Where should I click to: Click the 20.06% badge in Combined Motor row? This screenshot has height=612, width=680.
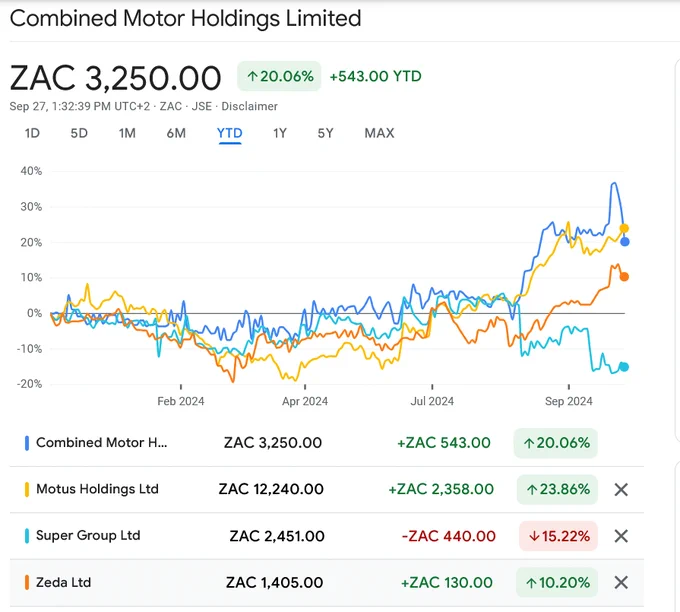coord(556,443)
